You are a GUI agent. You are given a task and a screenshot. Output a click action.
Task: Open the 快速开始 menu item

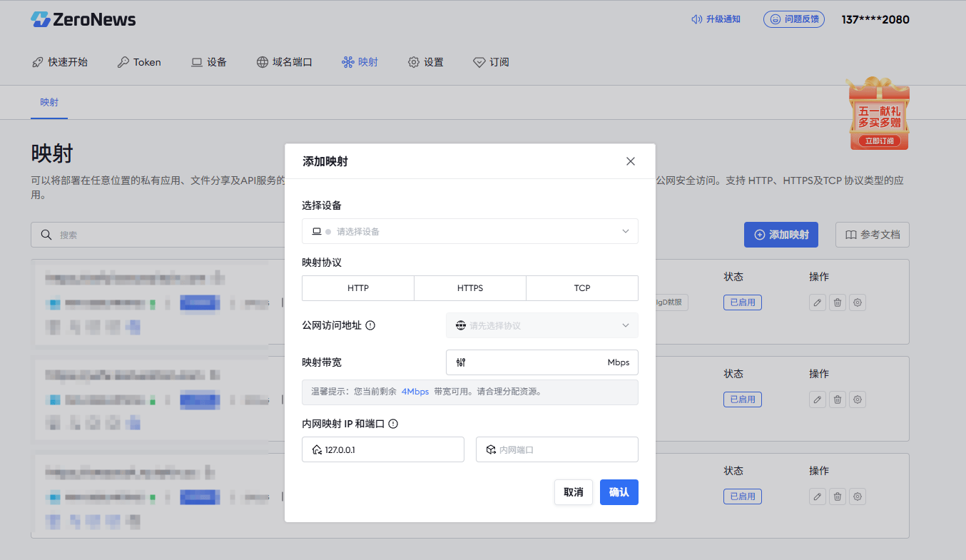pos(60,62)
